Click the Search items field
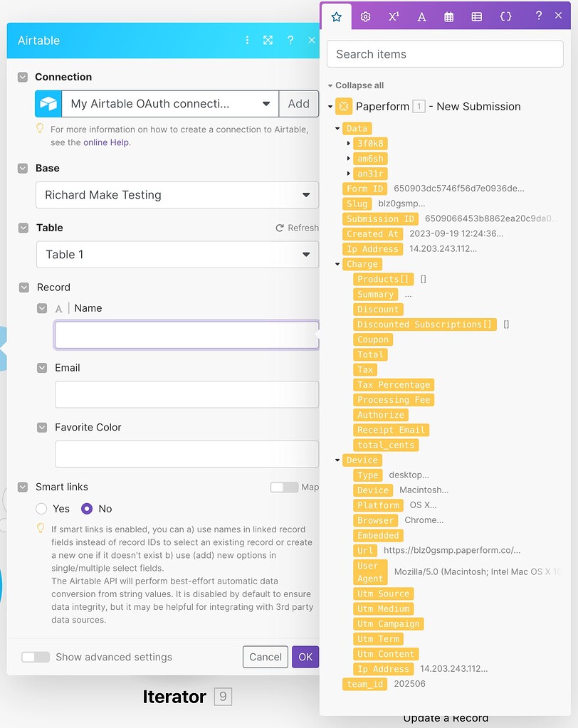 [444, 53]
